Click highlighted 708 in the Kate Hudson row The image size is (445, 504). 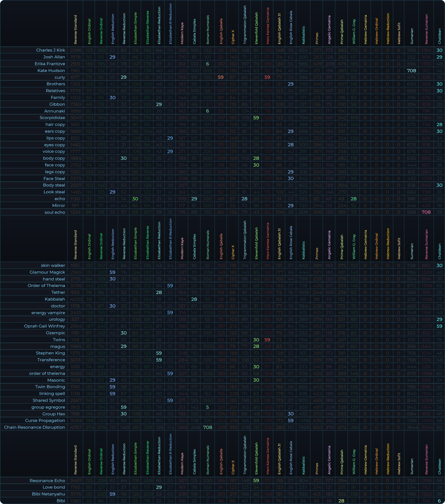(411, 71)
